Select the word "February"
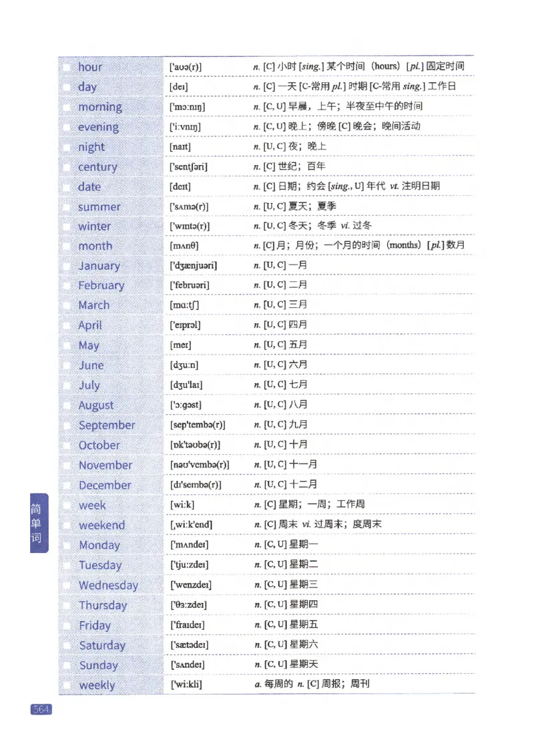Screen dimensions: 534x756 100,286
